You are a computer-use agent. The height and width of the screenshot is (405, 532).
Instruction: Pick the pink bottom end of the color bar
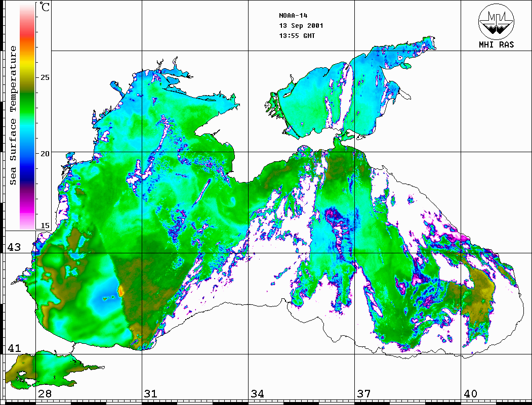coord(27,222)
